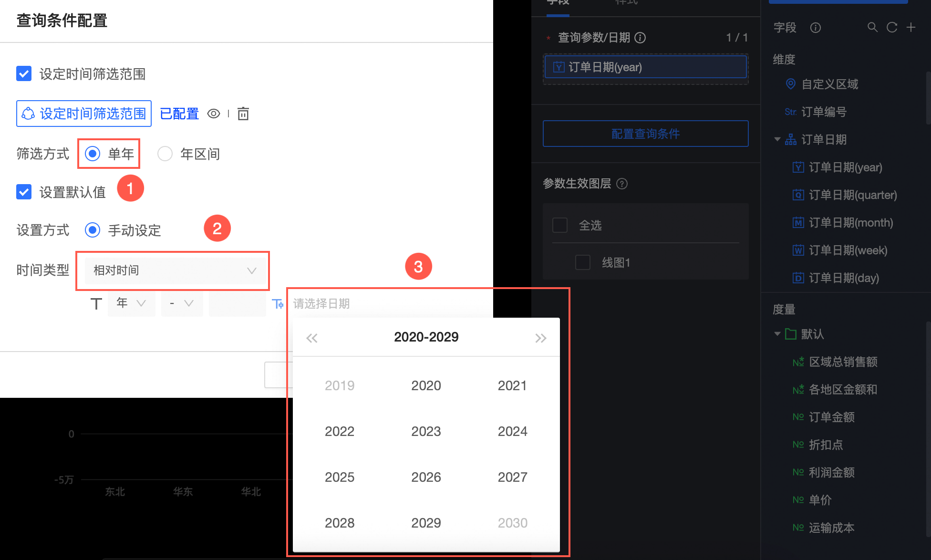
Task: Click the trash delete icon beside 已配置
Action: point(243,114)
